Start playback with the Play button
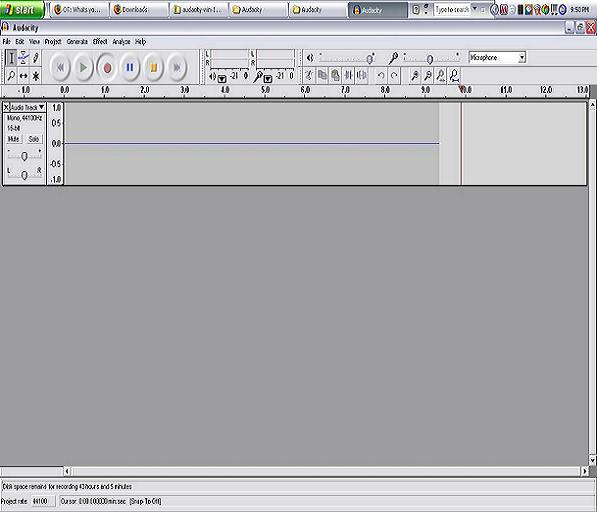This screenshot has height=512, width=597. pyautogui.click(x=83, y=67)
